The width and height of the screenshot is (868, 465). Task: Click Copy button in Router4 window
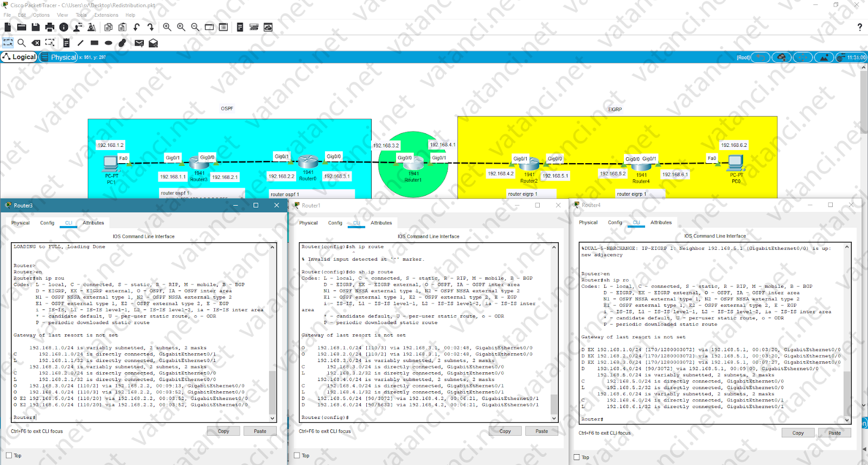pyautogui.click(x=798, y=433)
